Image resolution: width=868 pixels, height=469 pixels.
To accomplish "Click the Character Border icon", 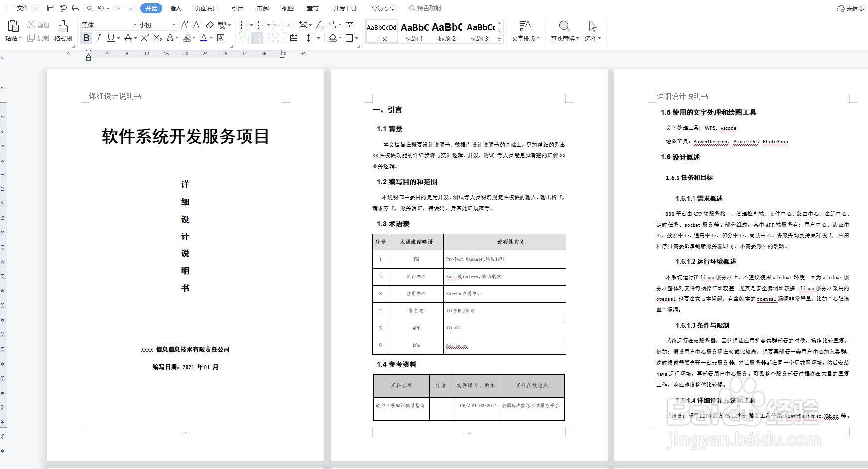I will tap(221, 38).
